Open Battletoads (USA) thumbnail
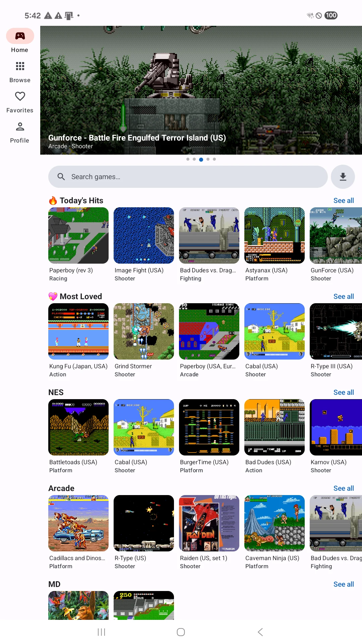 click(x=78, y=427)
